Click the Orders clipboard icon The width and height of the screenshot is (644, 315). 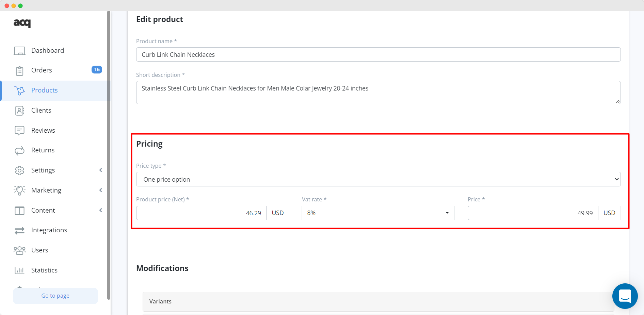pos(19,71)
